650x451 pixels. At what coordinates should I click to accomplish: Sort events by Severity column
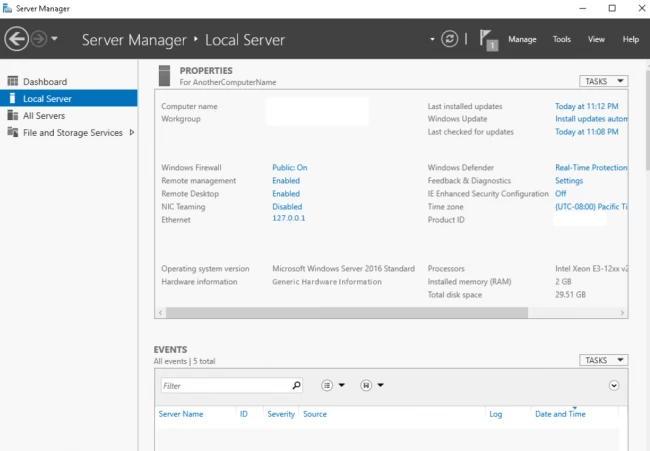click(281, 414)
